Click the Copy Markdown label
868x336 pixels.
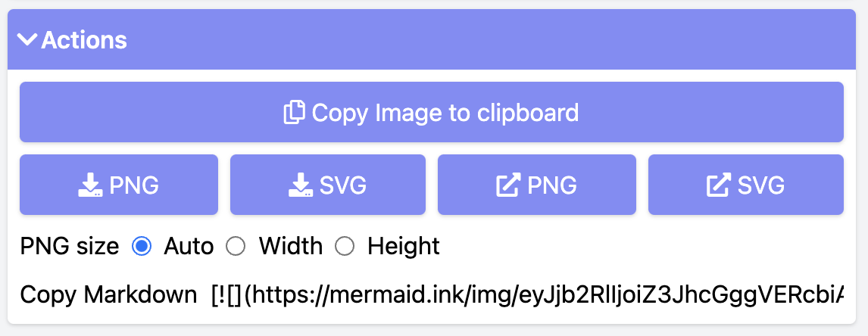coord(108,295)
